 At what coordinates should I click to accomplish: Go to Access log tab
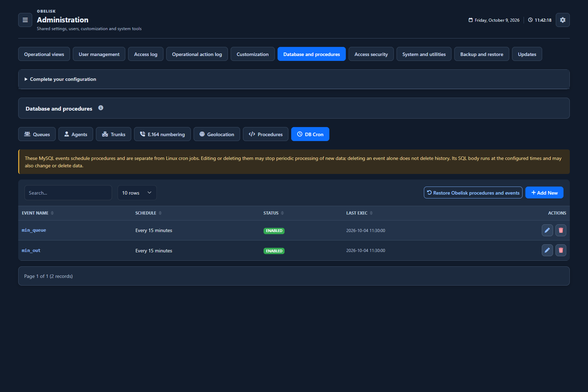click(146, 54)
